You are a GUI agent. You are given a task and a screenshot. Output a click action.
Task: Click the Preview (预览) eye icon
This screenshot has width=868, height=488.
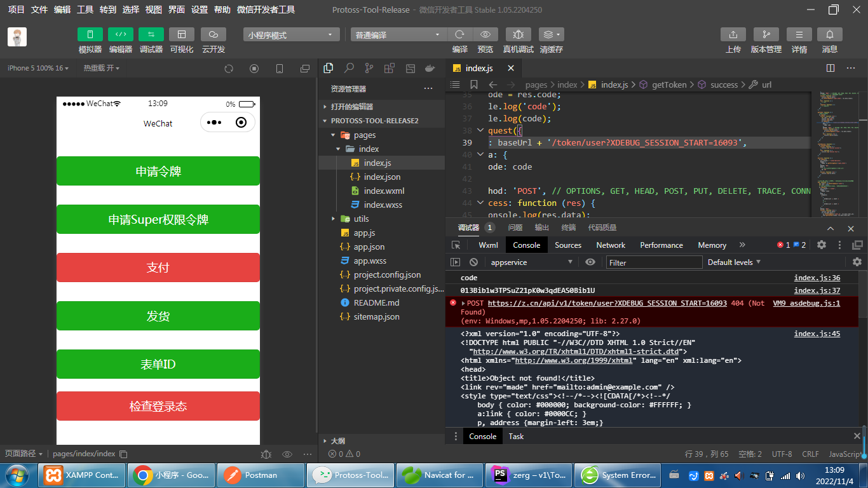click(x=485, y=34)
